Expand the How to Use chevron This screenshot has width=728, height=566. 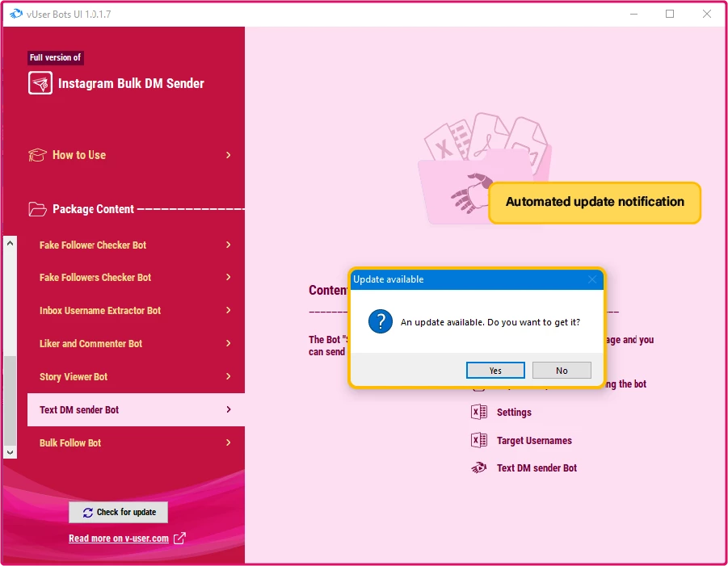pyautogui.click(x=228, y=155)
